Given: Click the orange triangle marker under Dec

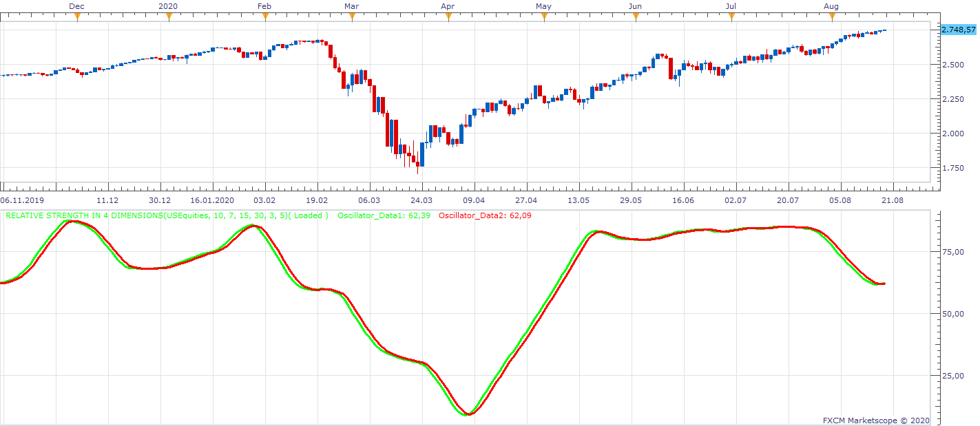Looking at the screenshot, I should 77,17.
